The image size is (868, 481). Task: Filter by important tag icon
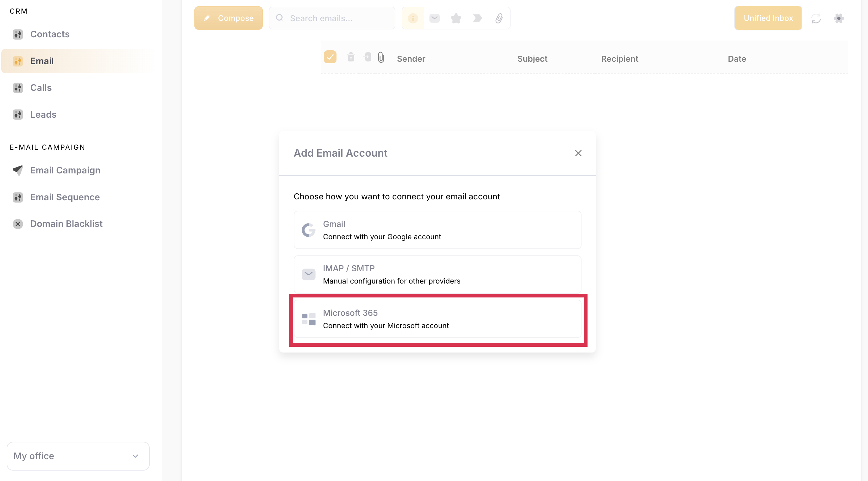pyautogui.click(x=477, y=18)
